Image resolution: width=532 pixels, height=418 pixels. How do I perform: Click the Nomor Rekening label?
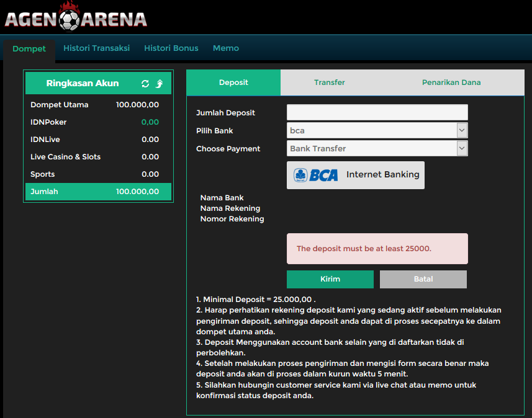(232, 219)
